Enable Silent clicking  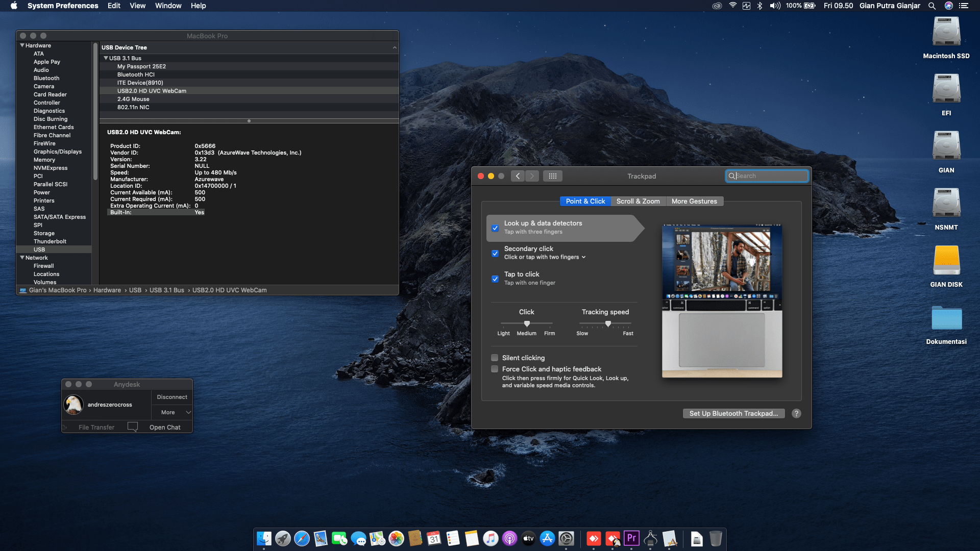pyautogui.click(x=494, y=358)
